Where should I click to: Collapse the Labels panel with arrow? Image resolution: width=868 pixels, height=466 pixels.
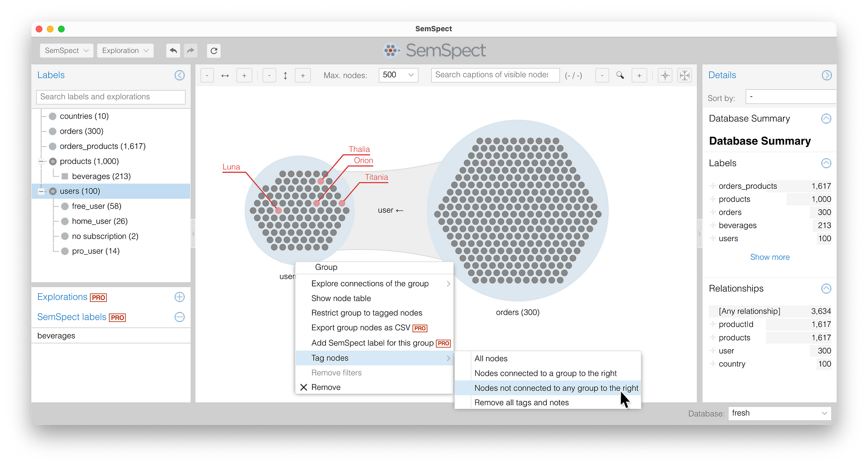pyautogui.click(x=180, y=75)
